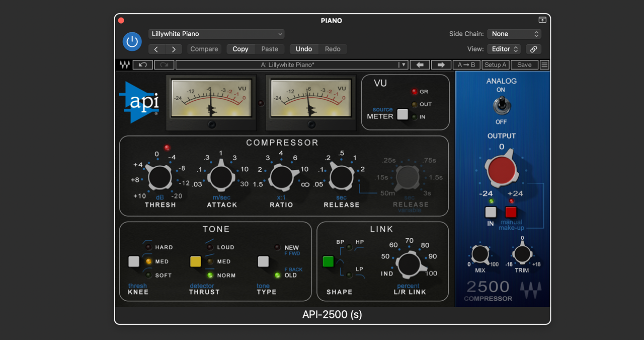Click the SOFT knee LED indicator
Viewport: 644px width, 340px height.
148,275
